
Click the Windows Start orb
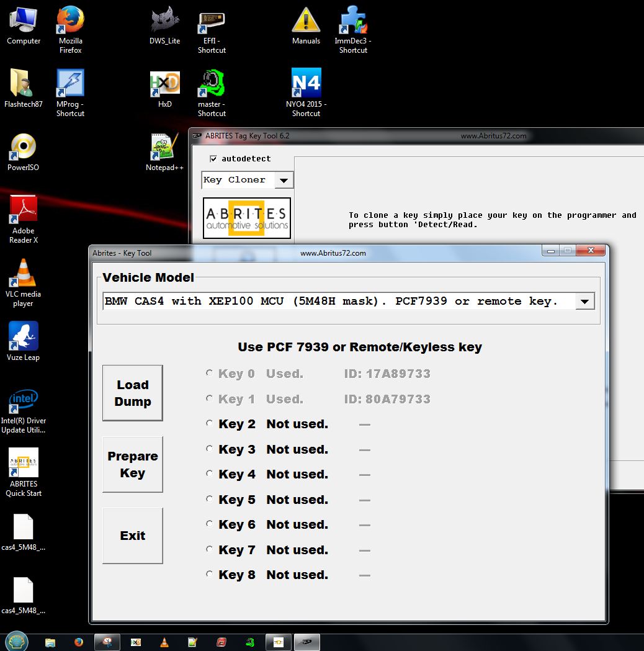pos(17,642)
